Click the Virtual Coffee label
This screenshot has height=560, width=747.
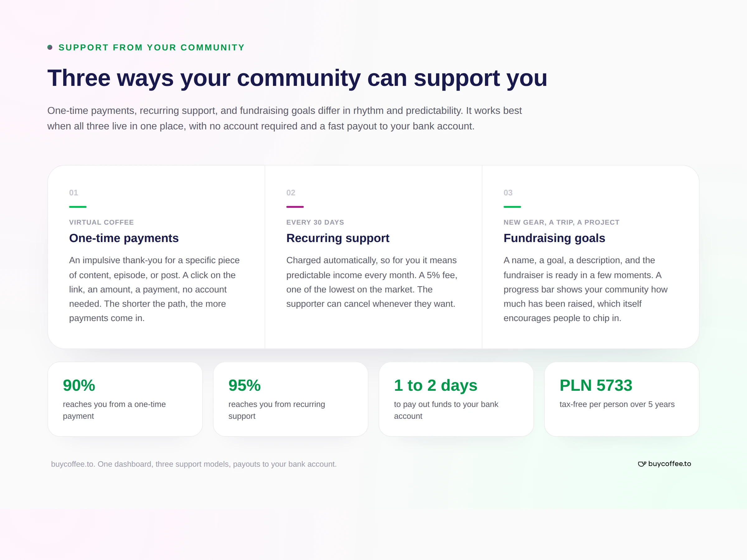pos(101,222)
